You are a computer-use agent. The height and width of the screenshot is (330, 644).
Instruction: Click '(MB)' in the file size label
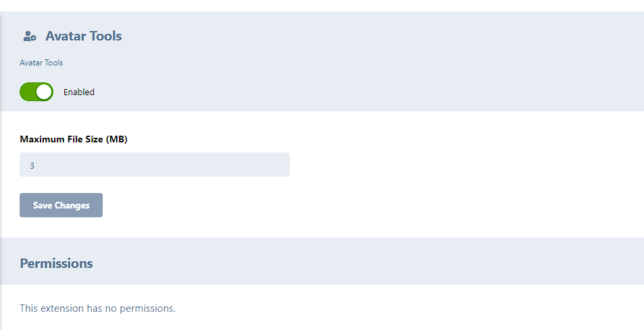coord(117,140)
